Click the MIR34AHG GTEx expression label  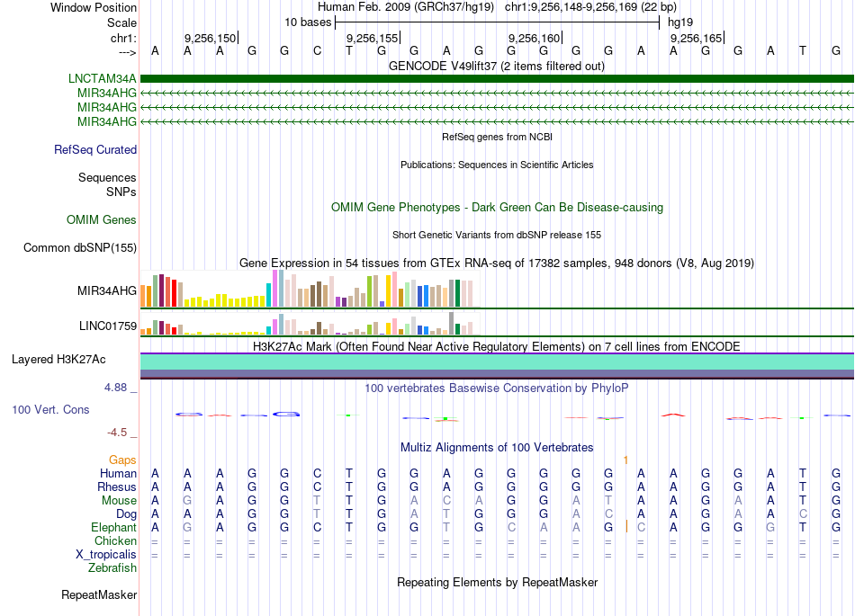point(107,290)
